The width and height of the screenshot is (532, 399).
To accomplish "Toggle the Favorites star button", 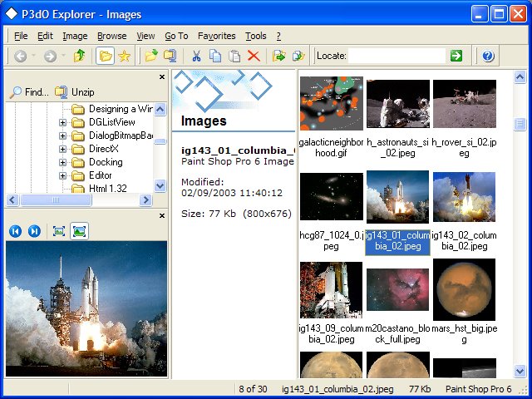I will coord(124,56).
